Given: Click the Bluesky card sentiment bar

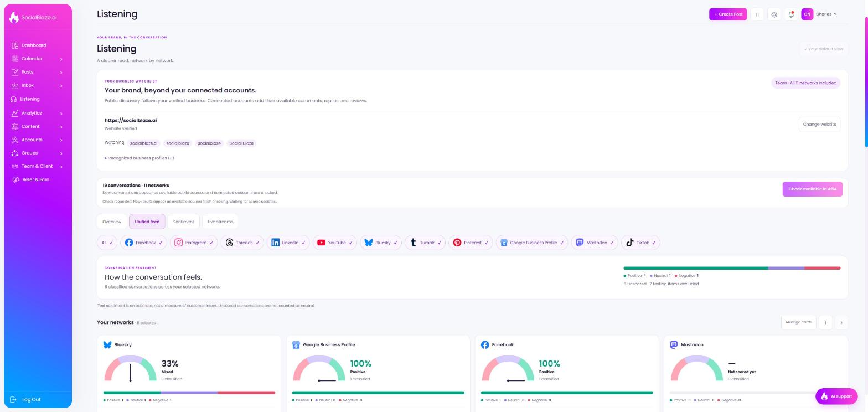Looking at the screenshot, I should point(189,393).
